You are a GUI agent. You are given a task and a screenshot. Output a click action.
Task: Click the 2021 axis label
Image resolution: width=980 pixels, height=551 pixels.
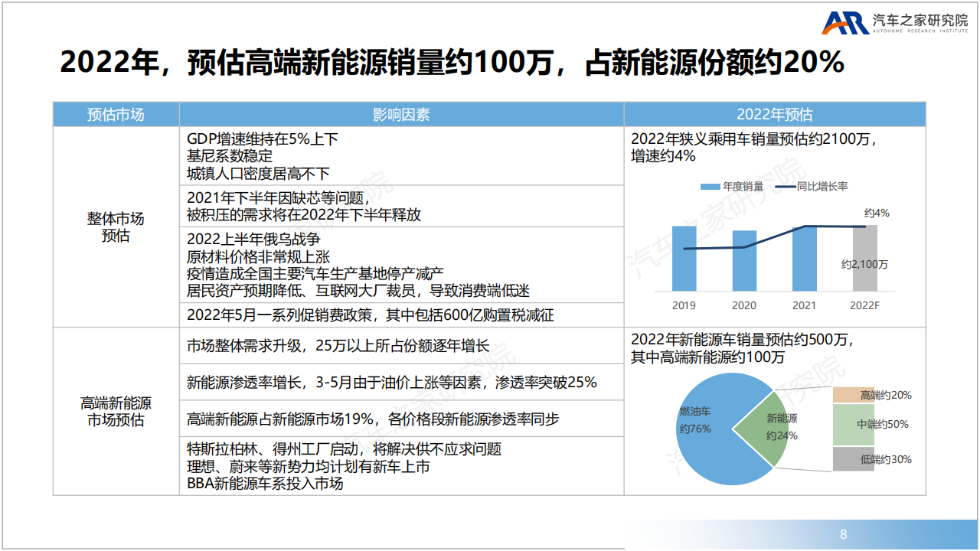805,305
